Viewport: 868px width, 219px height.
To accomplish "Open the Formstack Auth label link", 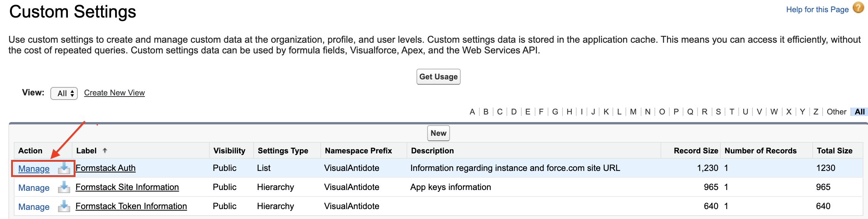I will (x=106, y=168).
